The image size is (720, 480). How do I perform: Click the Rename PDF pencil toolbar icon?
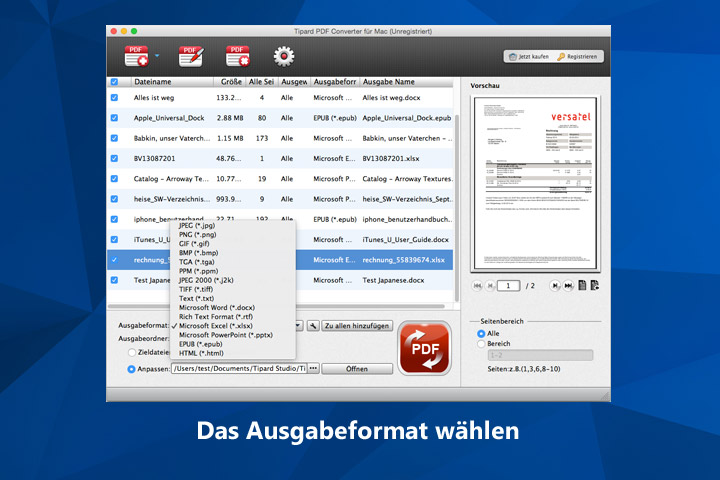coord(191,56)
